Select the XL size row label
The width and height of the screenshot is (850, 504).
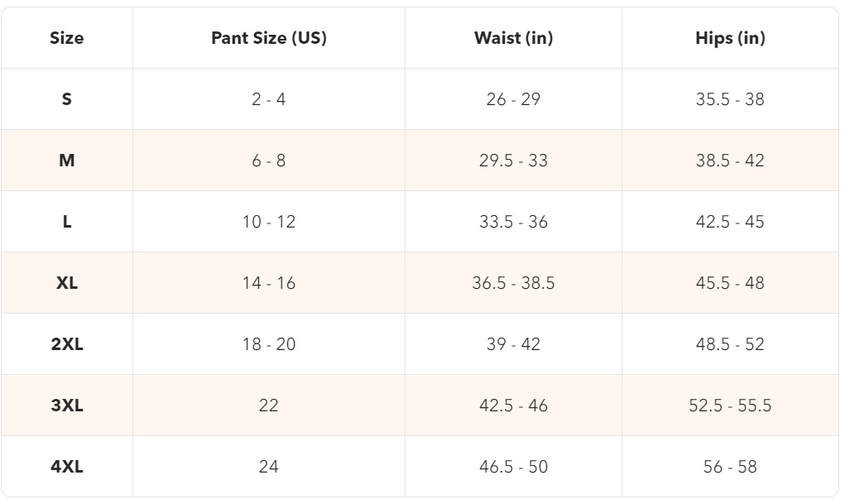tap(67, 283)
